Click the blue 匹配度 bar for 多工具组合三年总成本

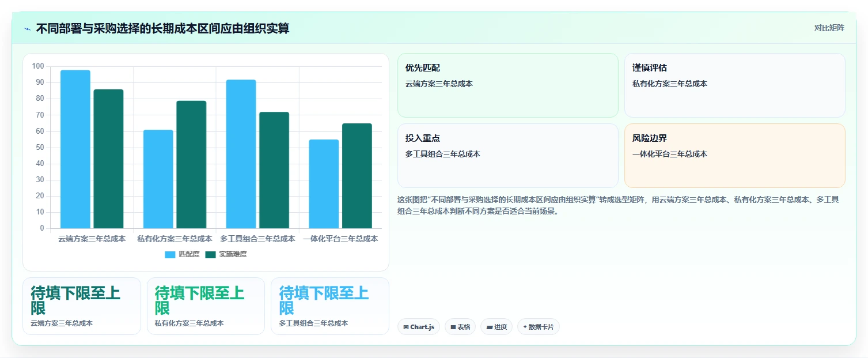241,154
